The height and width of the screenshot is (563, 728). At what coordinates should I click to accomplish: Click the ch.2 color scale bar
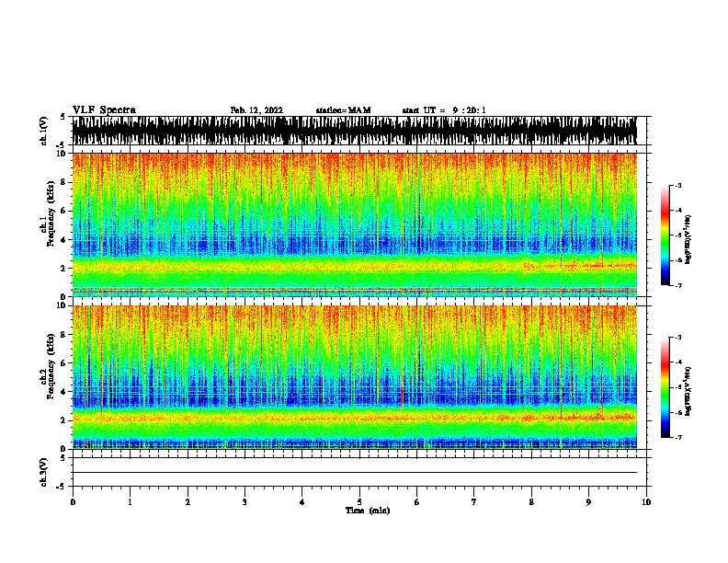pos(665,387)
